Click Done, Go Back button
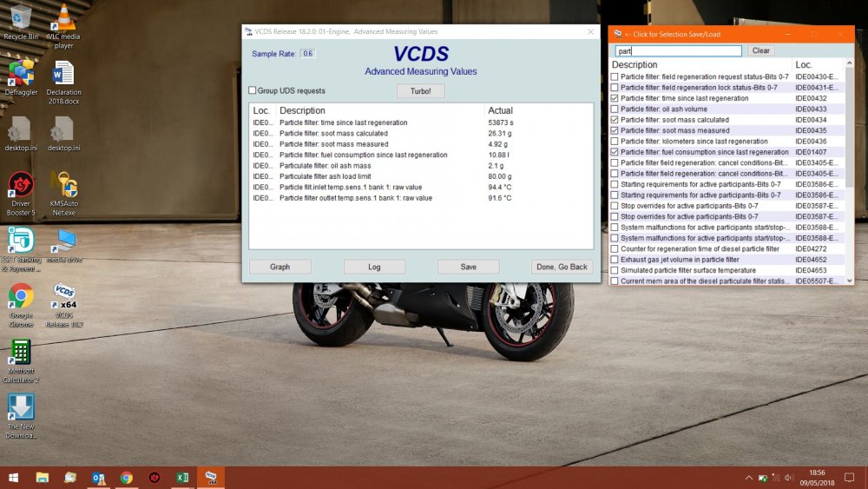 (x=562, y=267)
